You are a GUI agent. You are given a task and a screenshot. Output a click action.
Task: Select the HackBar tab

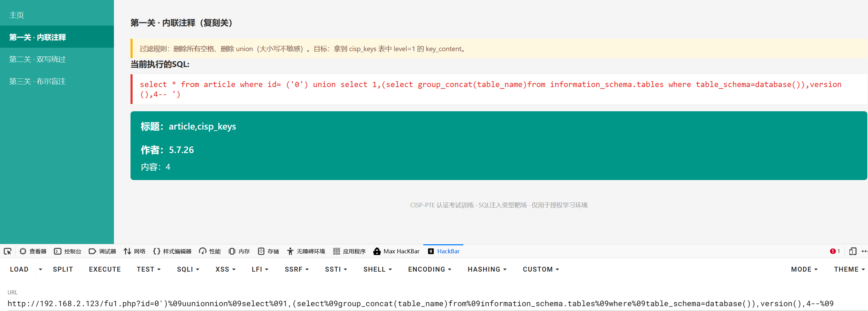[444, 251]
